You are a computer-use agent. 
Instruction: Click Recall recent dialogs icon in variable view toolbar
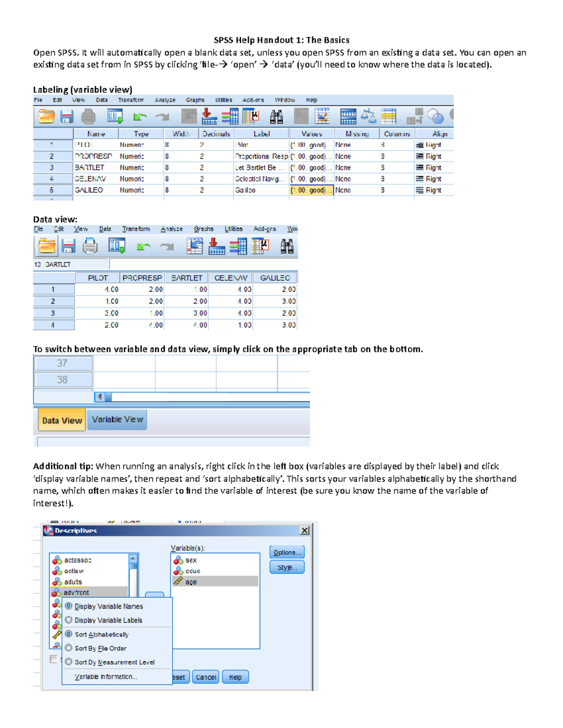115,116
